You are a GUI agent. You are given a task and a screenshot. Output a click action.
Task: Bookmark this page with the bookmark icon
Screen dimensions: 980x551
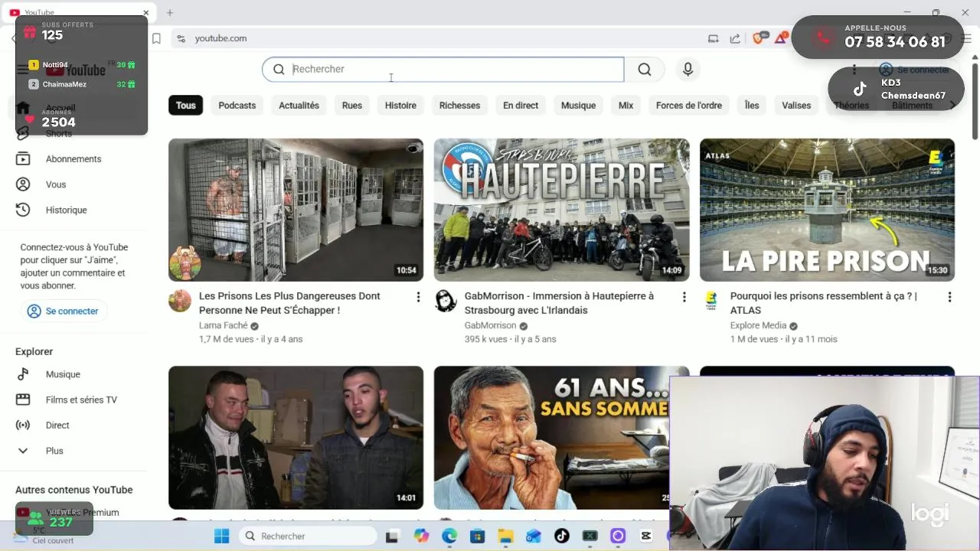[x=156, y=38]
